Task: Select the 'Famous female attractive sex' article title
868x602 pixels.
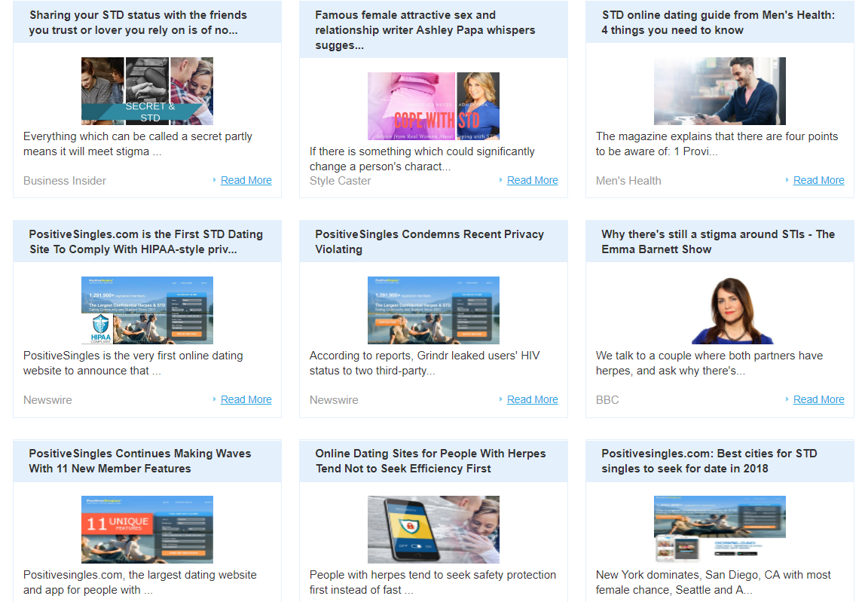Action: pyautogui.click(x=425, y=30)
